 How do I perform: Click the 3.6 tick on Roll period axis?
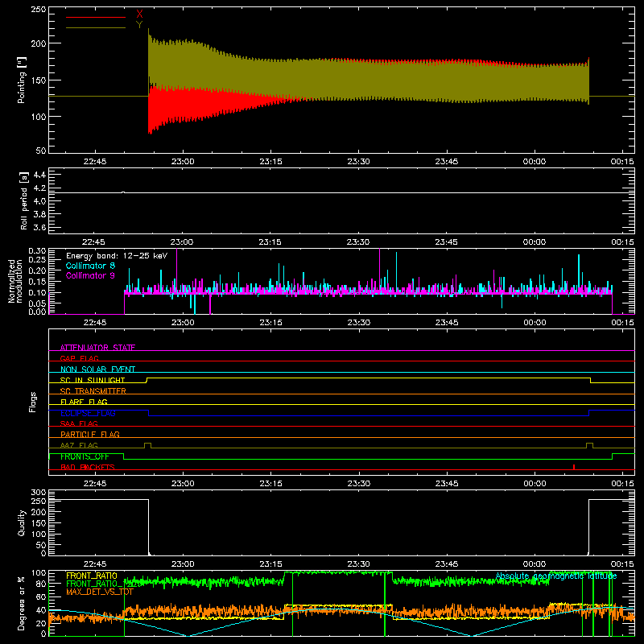(x=39, y=227)
